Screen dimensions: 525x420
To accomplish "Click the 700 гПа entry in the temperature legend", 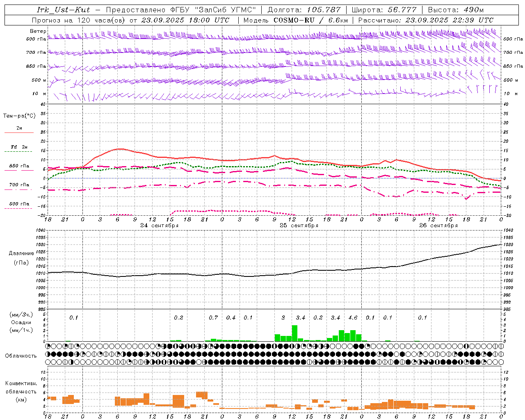I will click(19, 185).
